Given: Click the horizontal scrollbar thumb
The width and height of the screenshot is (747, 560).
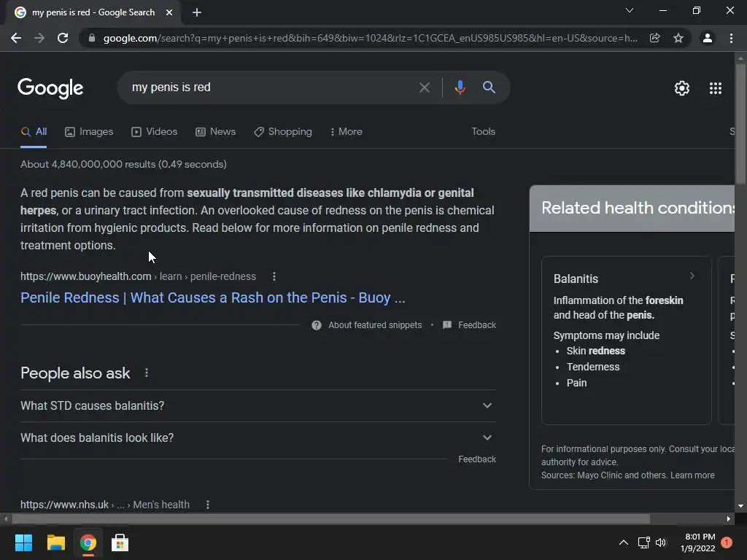Looking at the screenshot, I should [331, 519].
